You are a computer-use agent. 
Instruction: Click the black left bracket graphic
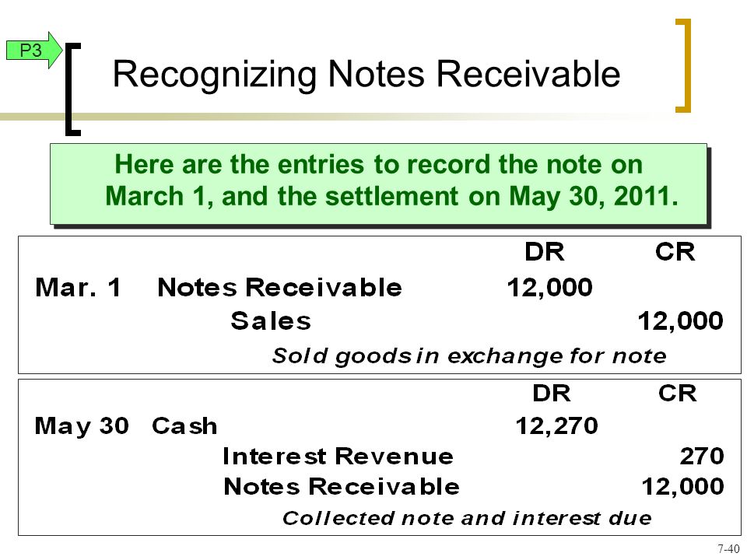coord(73,89)
